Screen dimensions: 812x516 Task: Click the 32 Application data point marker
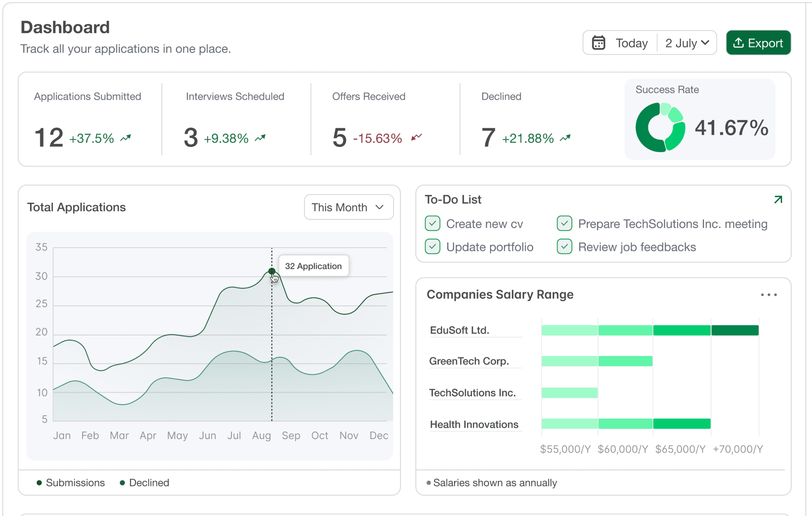(272, 271)
